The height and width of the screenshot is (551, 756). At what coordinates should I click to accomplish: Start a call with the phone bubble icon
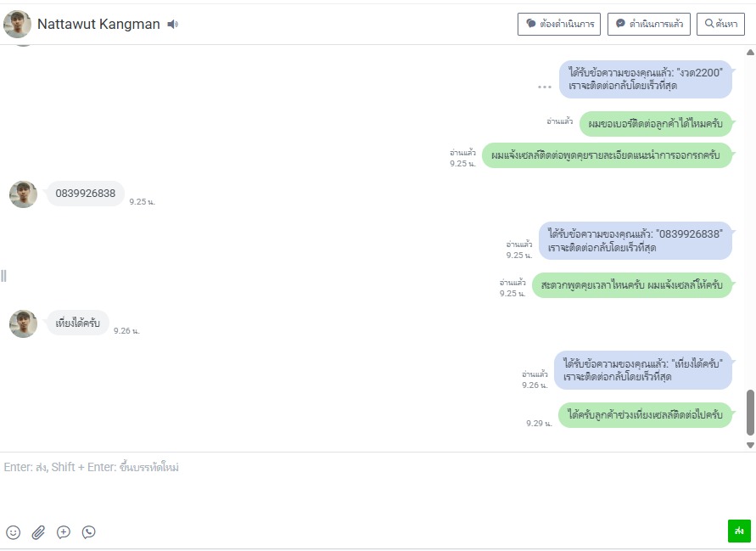pyautogui.click(x=89, y=532)
